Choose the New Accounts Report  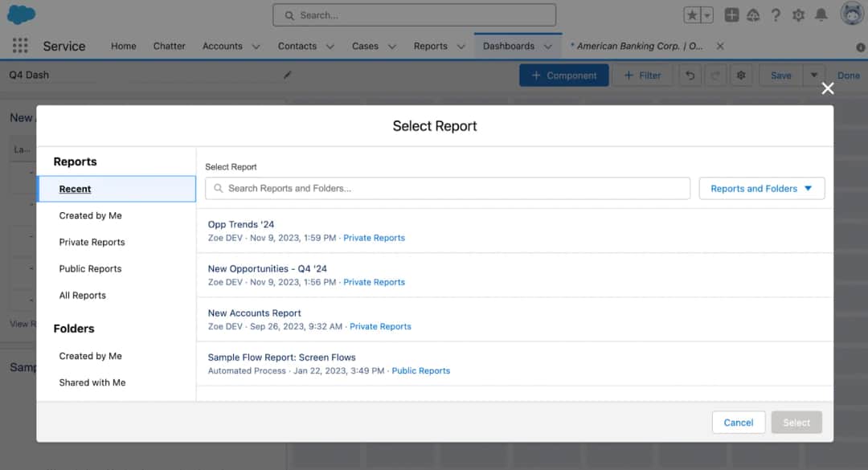[x=515, y=320]
